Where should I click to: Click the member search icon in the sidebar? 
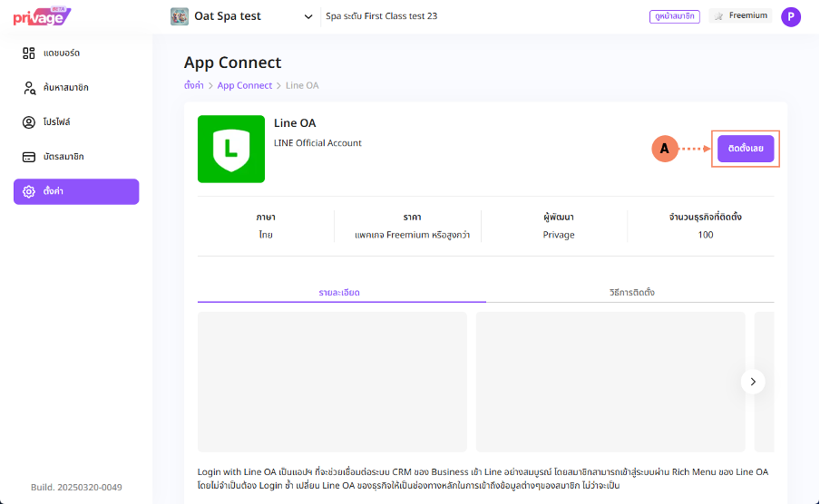[29, 88]
